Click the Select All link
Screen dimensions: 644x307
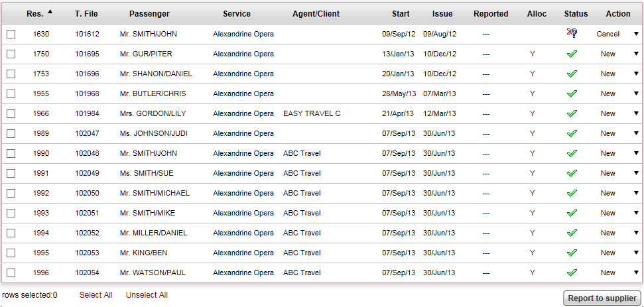96,295
